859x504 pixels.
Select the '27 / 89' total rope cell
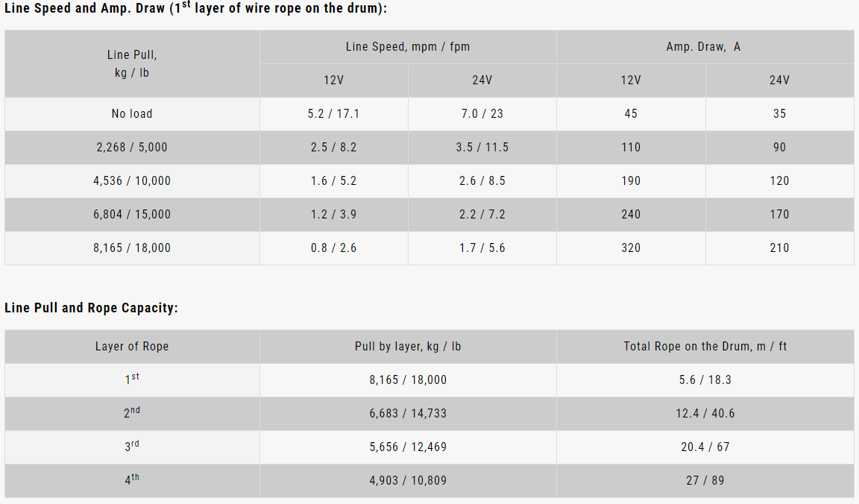tap(705, 481)
